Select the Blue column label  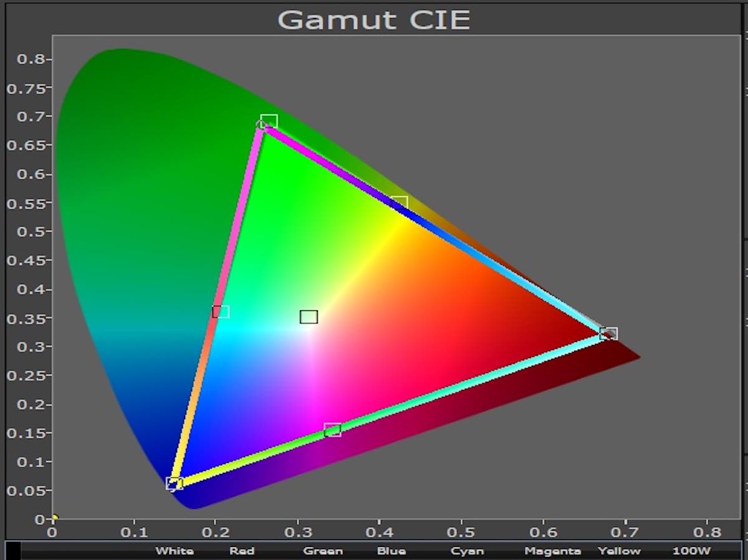pyautogui.click(x=391, y=551)
